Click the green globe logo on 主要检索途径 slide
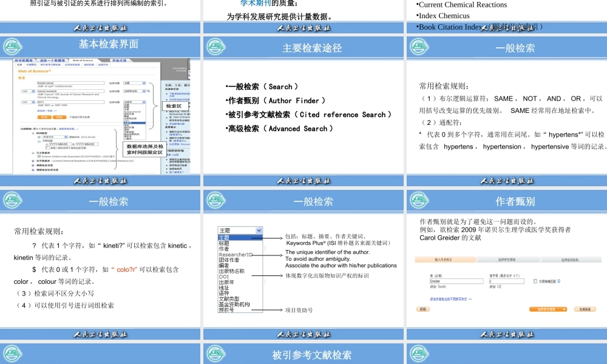 (216, 47)
